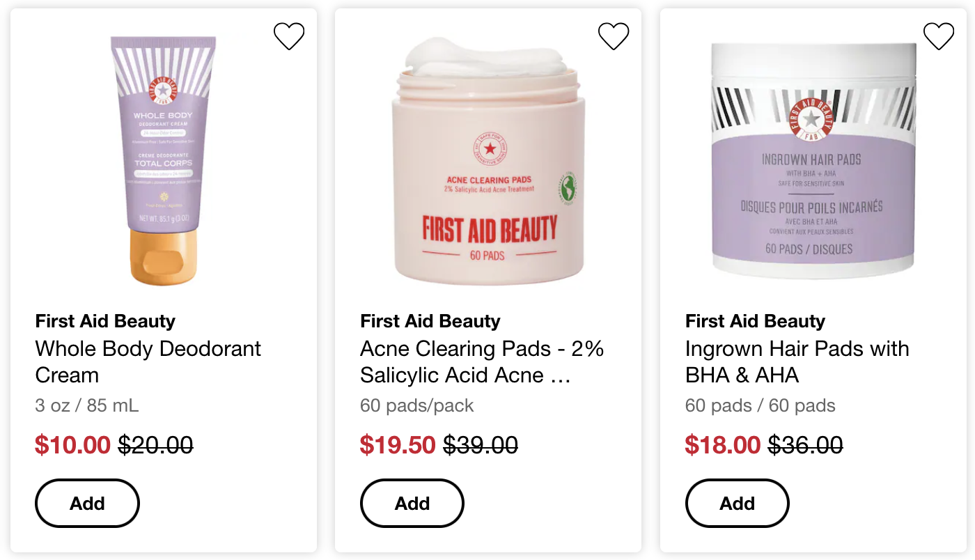Add Acne Clearing Pads to basket
975x560 pixels.
pos(412,503)
